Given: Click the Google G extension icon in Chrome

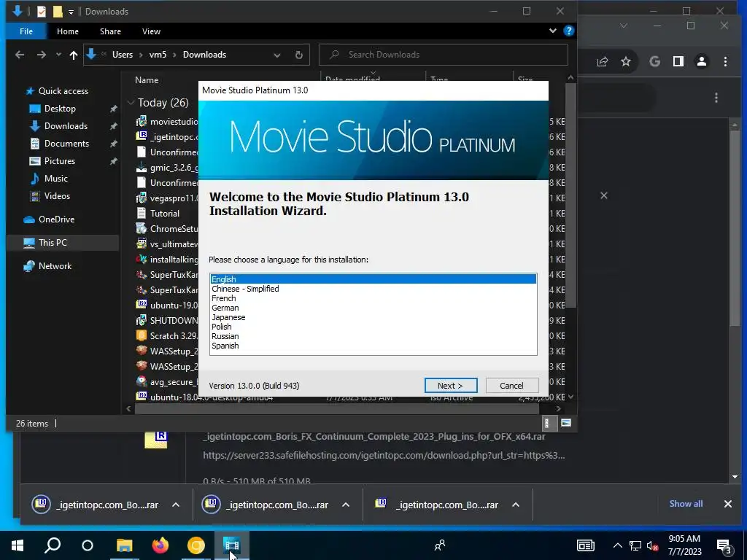Looking at the screenshot, I should (x=654, y=61).
